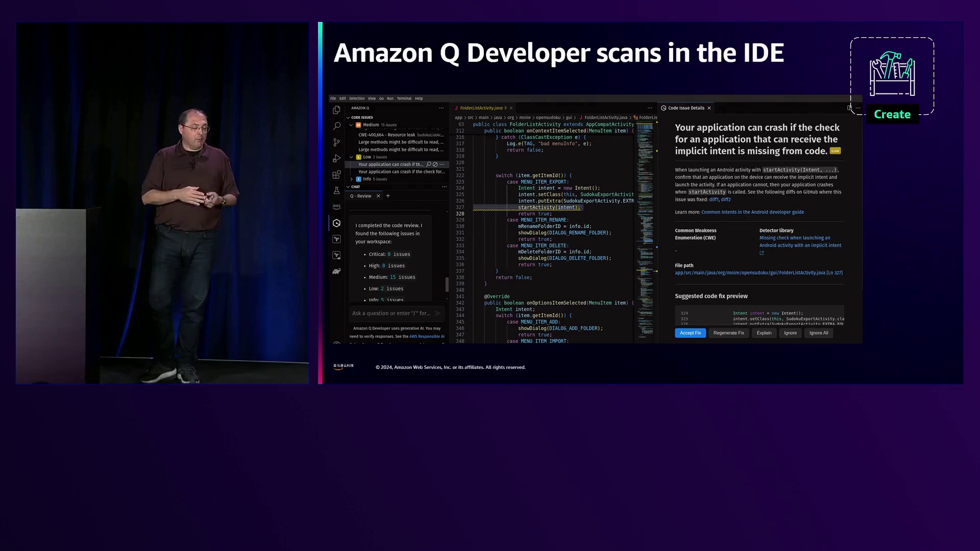Collapse the Low issues group
The height and width of the screenshot is (551, 980).
pos(351,157)
